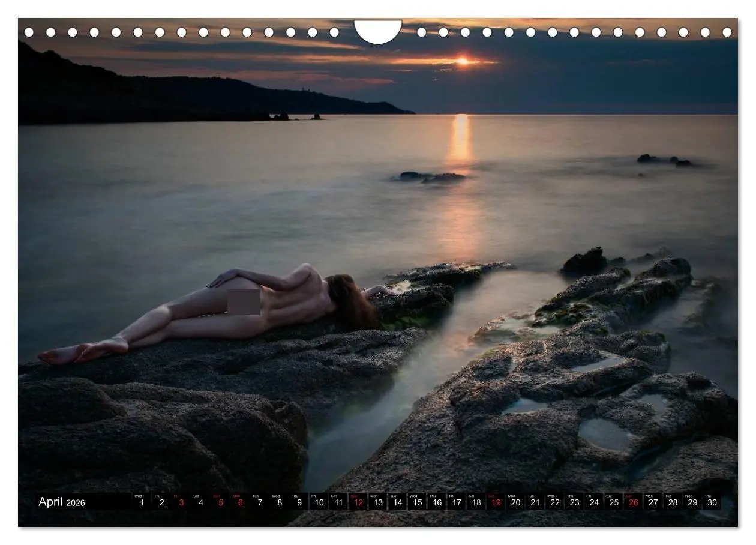Select Wednesday date 15
Viewport: 756px width, 545px height.
tap(417, 502)
